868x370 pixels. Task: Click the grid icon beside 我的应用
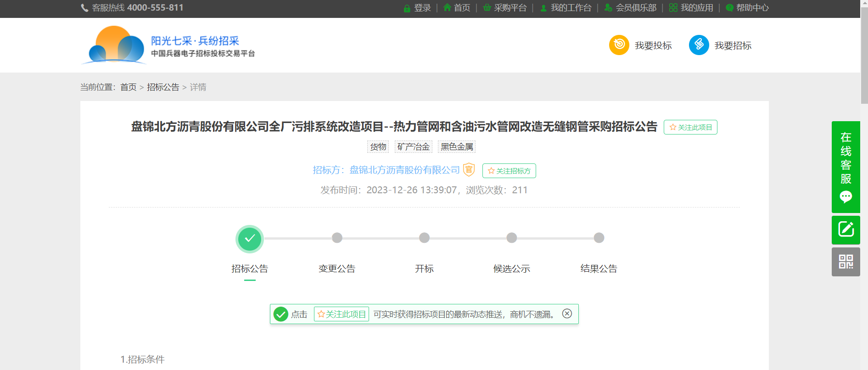coord(673,8)
